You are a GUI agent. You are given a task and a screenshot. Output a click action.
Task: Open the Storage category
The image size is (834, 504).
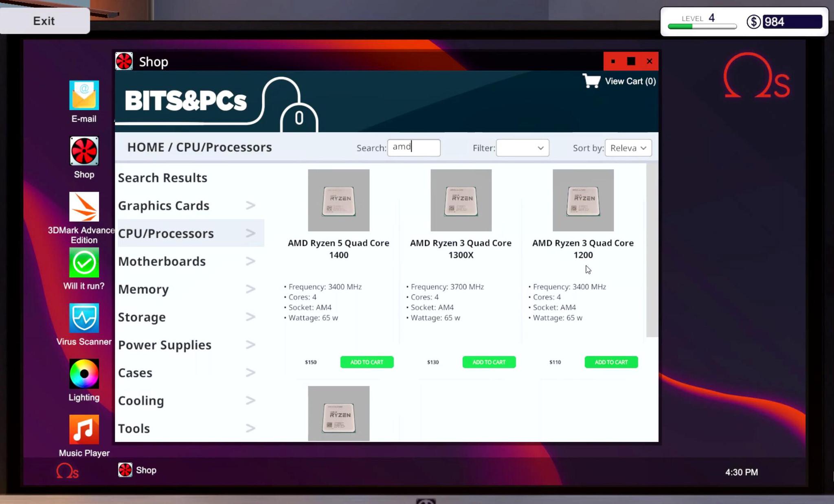point(142,317)
